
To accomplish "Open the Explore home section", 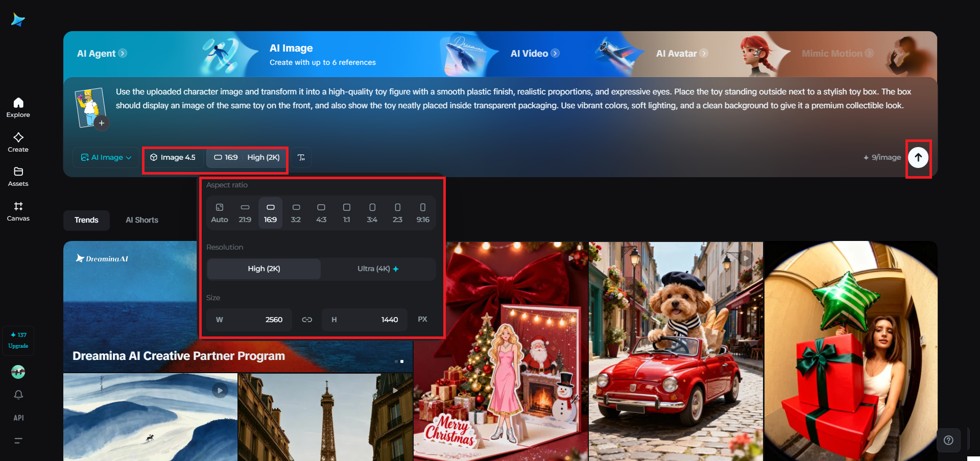I will pos(18,106).
